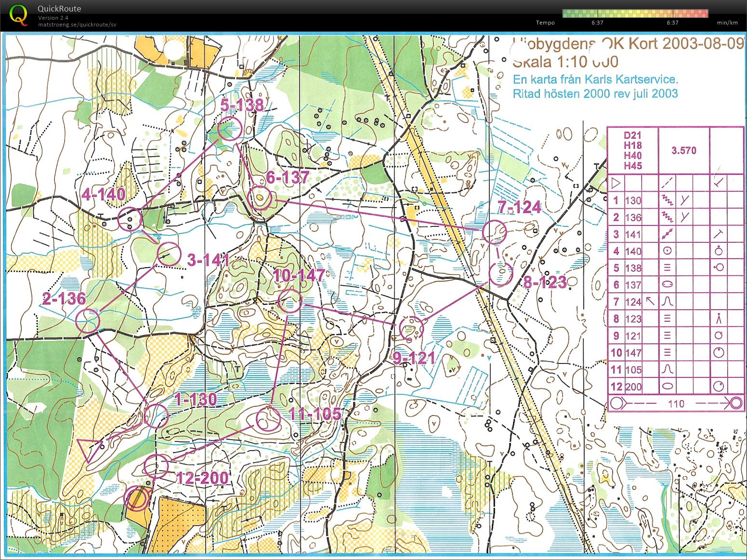This screenshot has width=747, height=560.
Task: Click 'Ritad hösten 2000 rev juli 2003'
Action: 595,93
